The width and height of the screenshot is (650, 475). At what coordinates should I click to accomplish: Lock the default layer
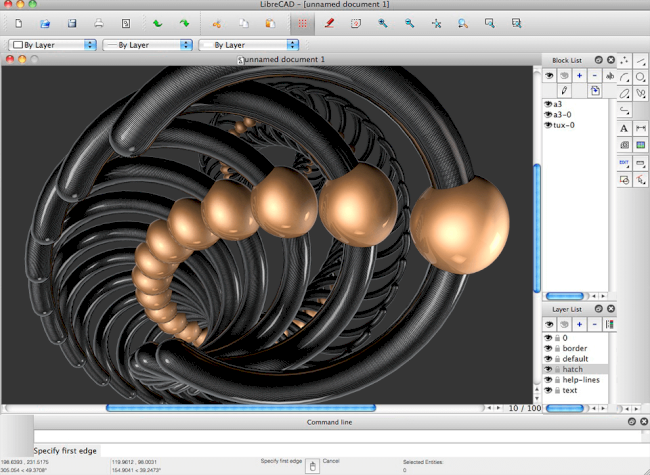coord(558,359)
